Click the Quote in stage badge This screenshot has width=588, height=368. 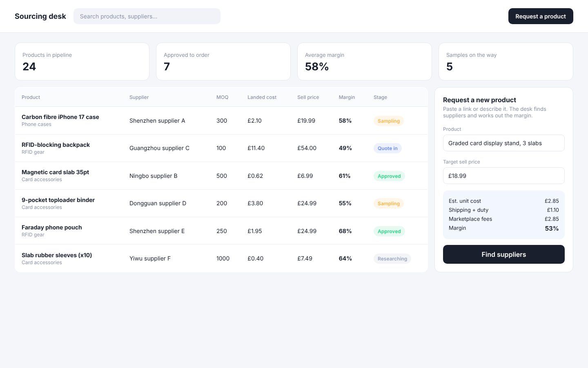click(388, 148)
